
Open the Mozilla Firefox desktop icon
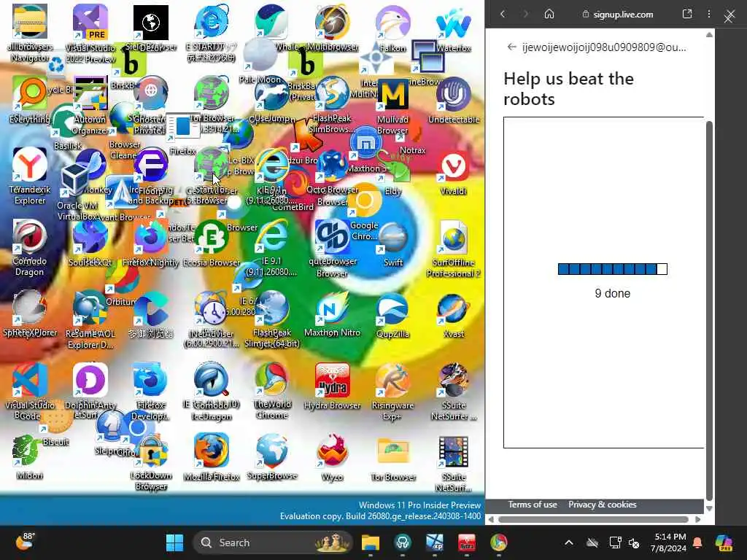pos(212,451)
